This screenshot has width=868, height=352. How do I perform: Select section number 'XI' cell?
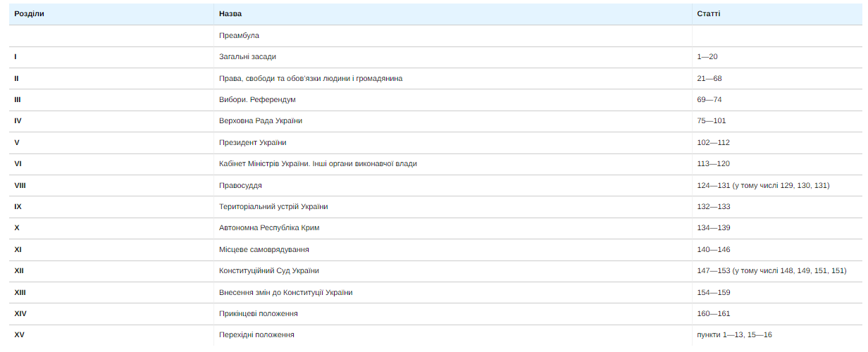point(111,250)
